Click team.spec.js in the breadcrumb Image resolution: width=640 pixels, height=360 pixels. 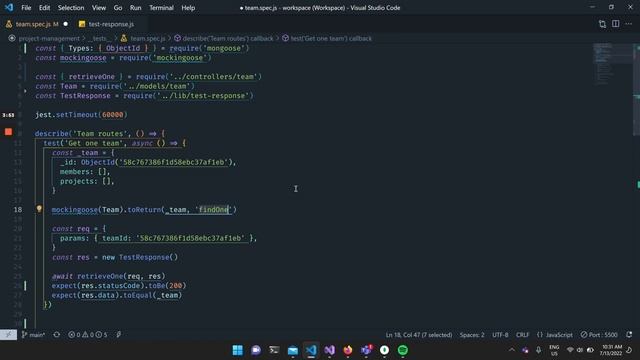[x=148, y=38]
